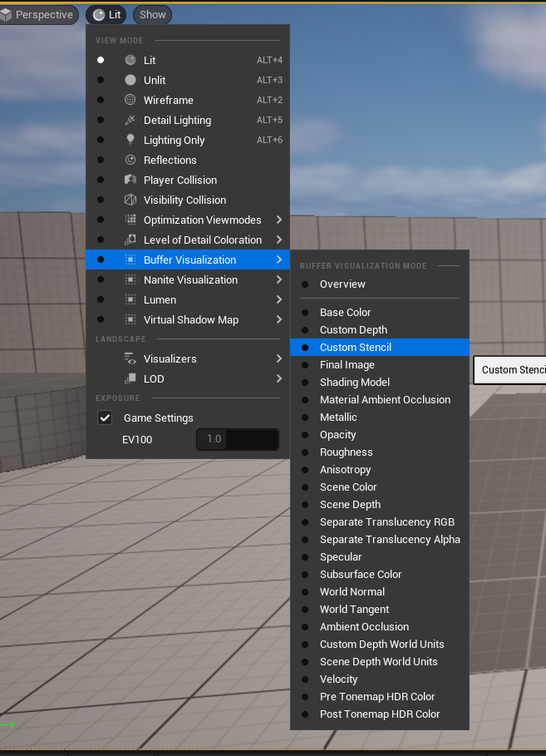Select Specular buffer mode
The width and height of the screenshot is (546, 756).
380,557
